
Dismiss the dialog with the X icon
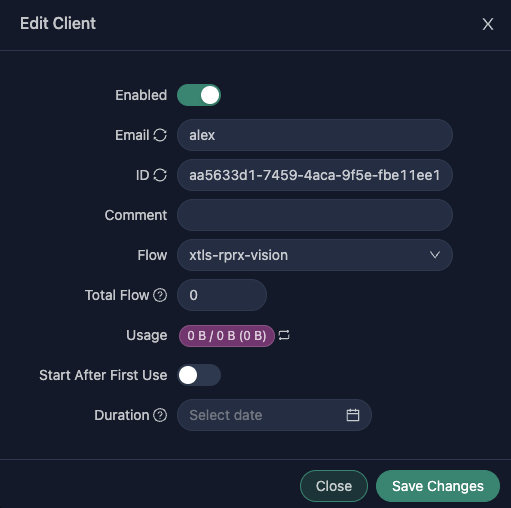point(488,24)
